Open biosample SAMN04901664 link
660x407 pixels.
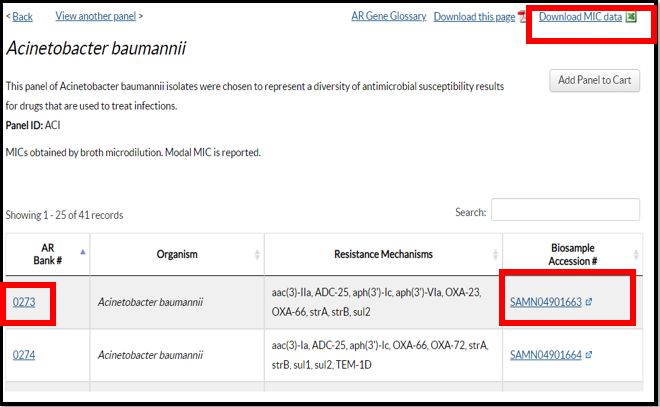pos(546,355)
